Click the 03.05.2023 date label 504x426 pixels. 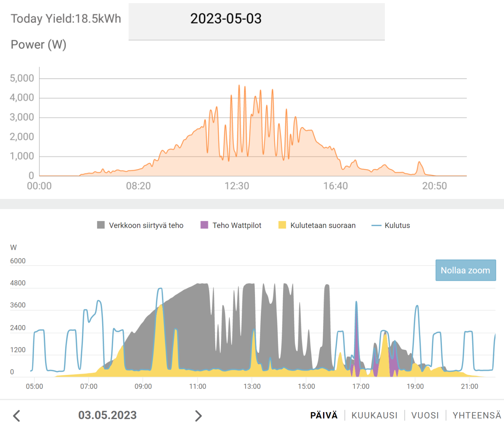coord(107,415)
